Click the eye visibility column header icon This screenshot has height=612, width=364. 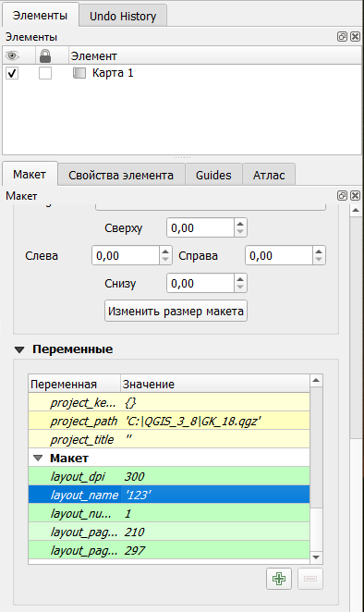pos(12,55)
